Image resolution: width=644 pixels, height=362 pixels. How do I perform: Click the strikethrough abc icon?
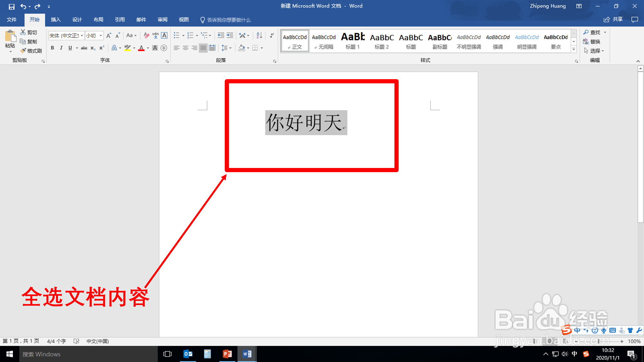pos(84,48)
